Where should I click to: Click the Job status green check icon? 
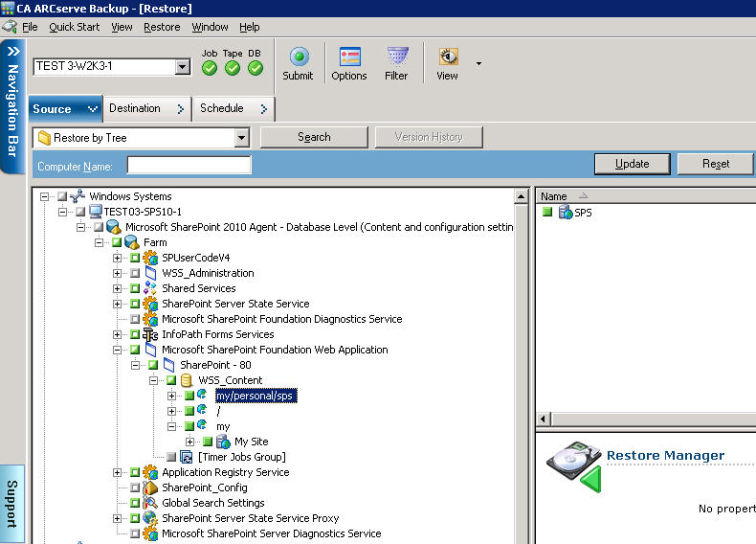[210, 67]
